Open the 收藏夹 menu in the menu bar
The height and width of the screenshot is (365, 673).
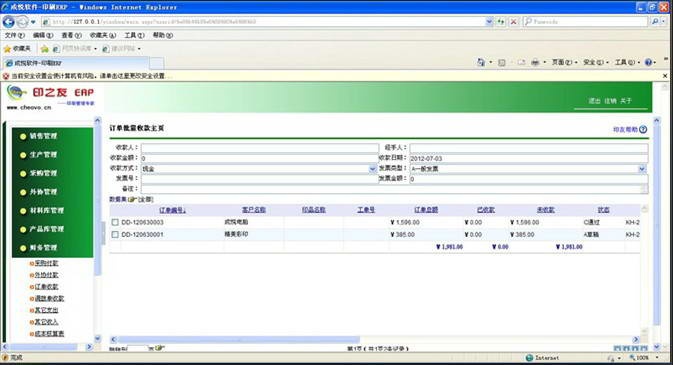point(103,35)
